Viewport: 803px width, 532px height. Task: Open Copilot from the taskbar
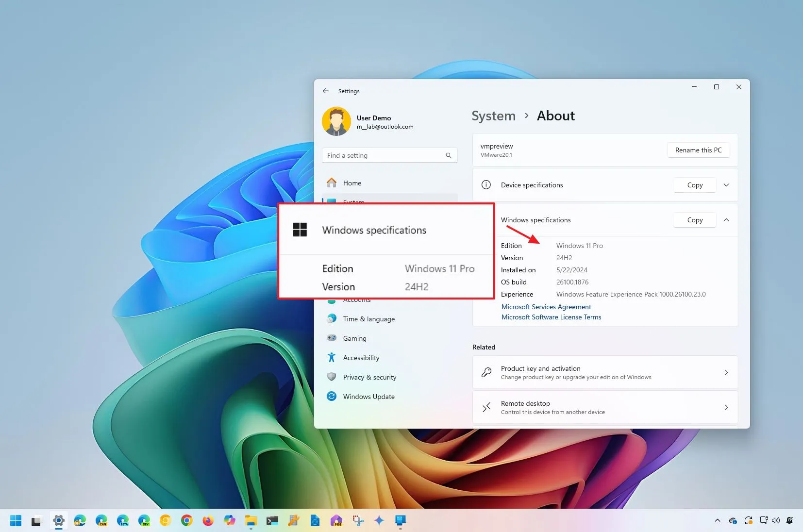pos(230,521)
